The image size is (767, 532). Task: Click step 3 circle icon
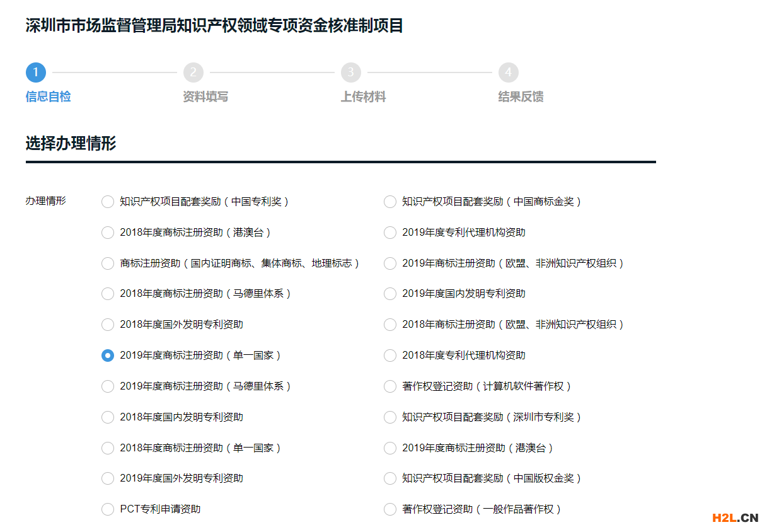click(351, 72)
